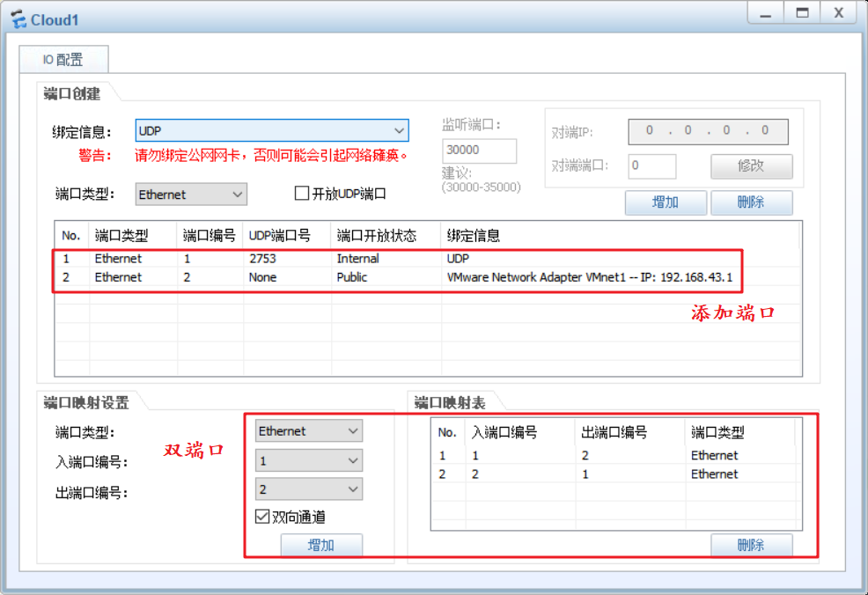Image resolution: width=868 pixels, height=595 pixels.
Task: Open the 绑定信息 UDP dropdown
Action: (272, 130)
